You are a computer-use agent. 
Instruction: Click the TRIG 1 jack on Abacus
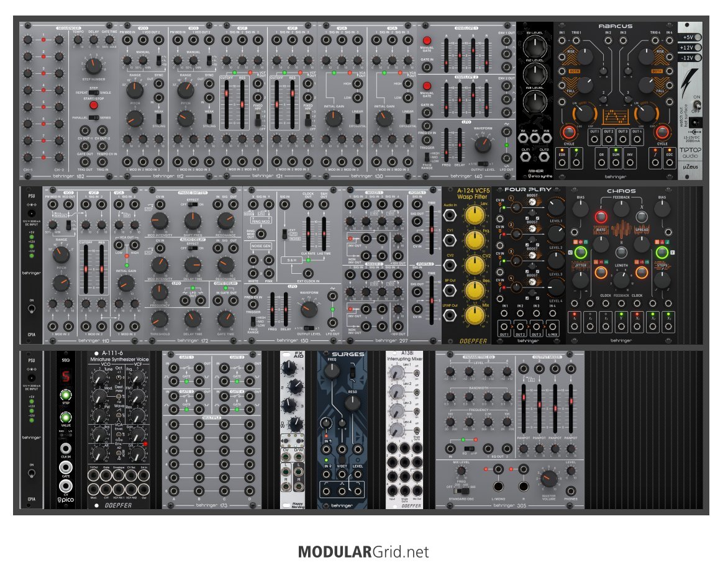(576, 40)
